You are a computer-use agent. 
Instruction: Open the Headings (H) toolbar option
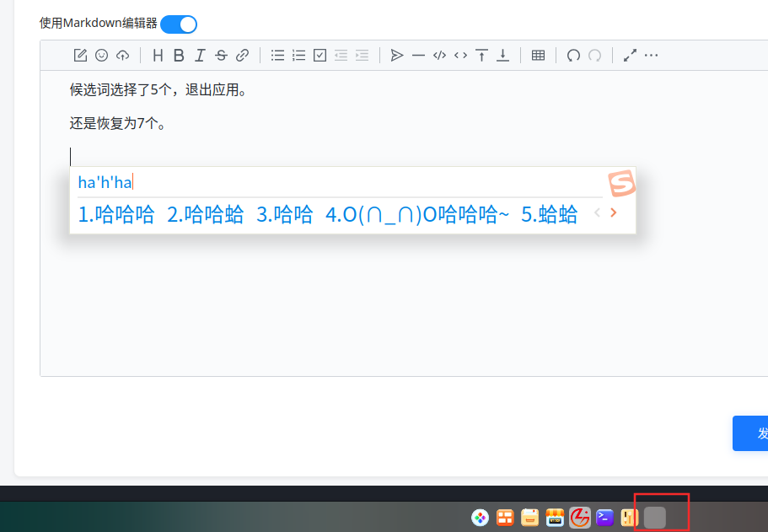(158, 56)
